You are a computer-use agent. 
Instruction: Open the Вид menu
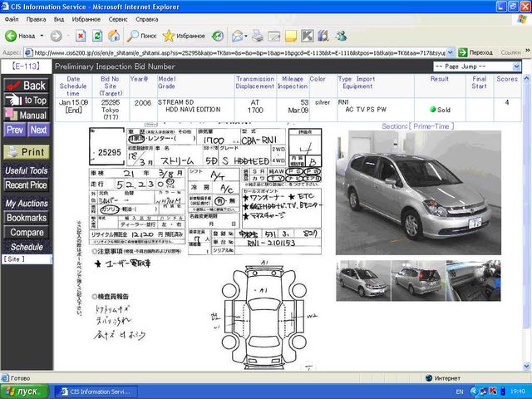coord(59,19)
